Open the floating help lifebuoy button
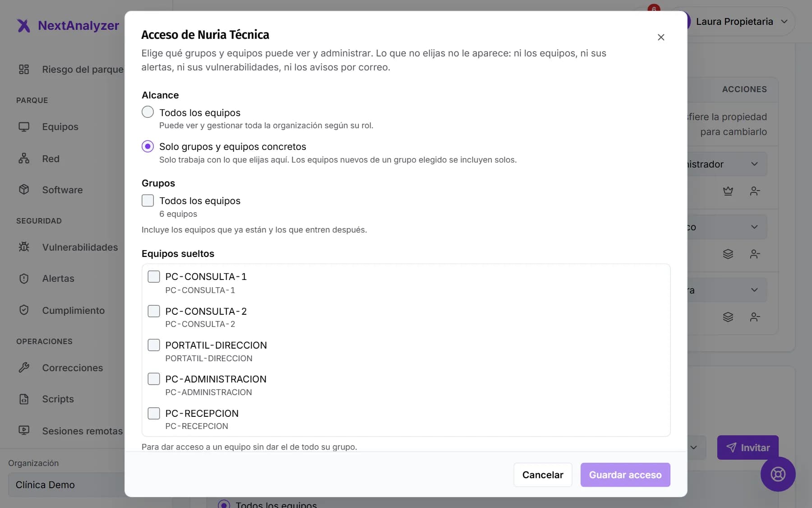 tap(778, 474)
